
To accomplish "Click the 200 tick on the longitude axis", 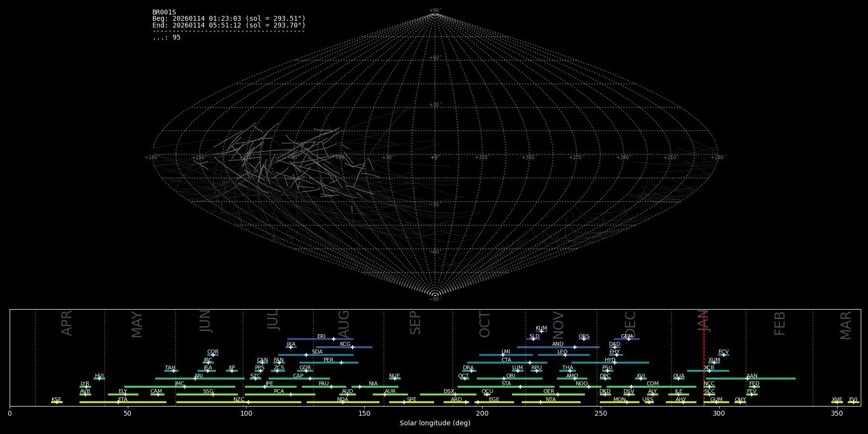I will (x=482, y=413).
